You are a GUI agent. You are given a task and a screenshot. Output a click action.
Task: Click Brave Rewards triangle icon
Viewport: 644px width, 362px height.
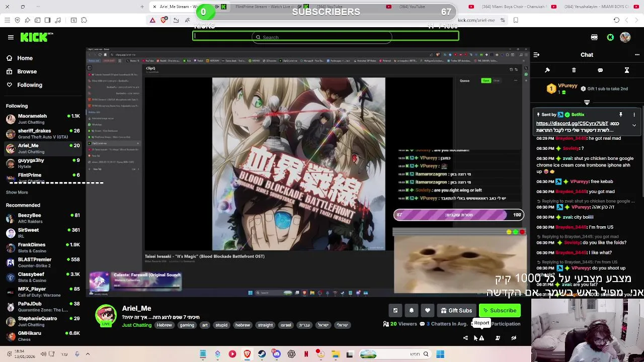tap(152, 20)
